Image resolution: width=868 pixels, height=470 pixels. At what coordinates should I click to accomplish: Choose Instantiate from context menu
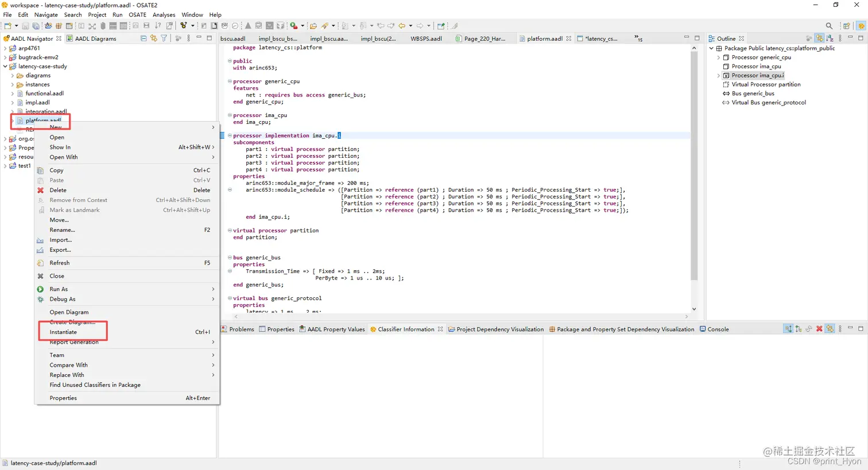[126, 332]
